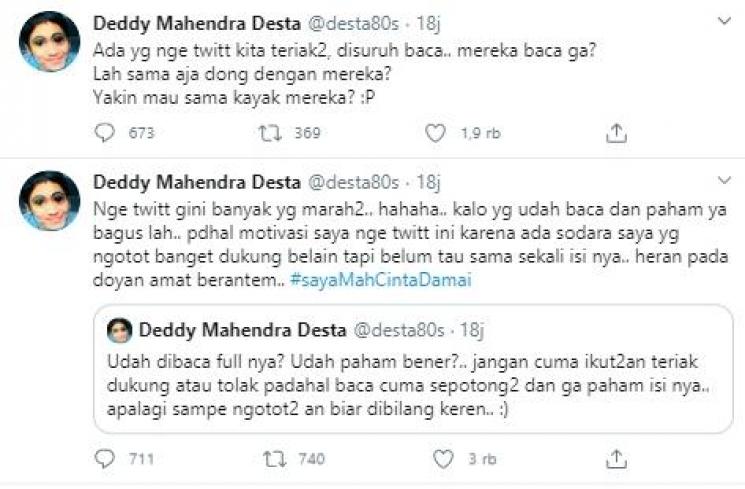Reply to the first tweet with 673 replies
This screenshot has width=745, height=489.
[x=105, y=133]
